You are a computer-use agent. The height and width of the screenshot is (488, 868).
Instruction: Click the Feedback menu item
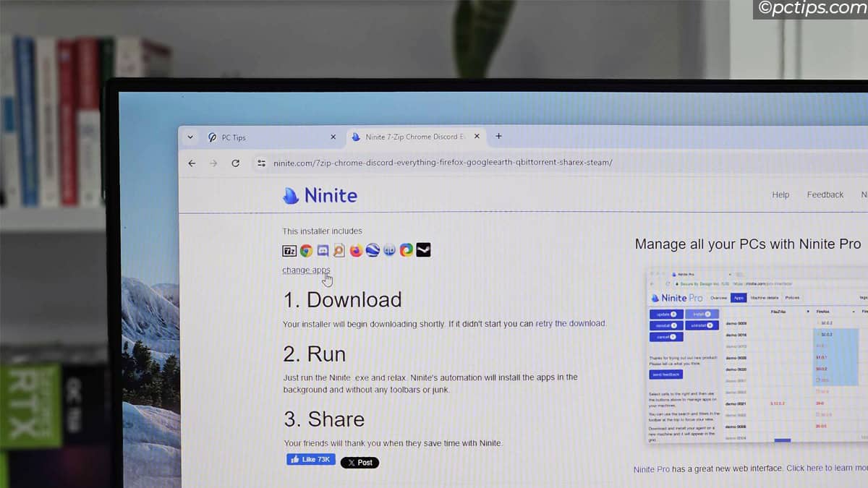[x=825, y=194]
